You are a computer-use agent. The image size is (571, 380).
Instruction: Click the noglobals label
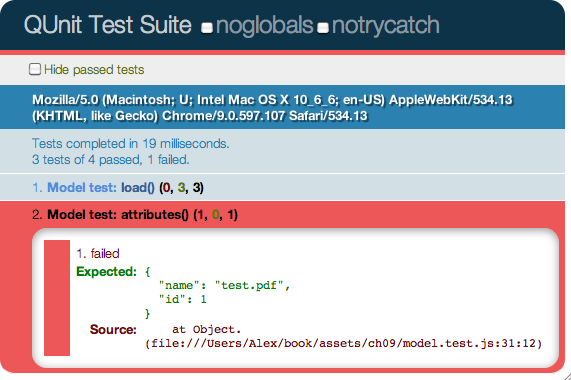tap(264, 25)
